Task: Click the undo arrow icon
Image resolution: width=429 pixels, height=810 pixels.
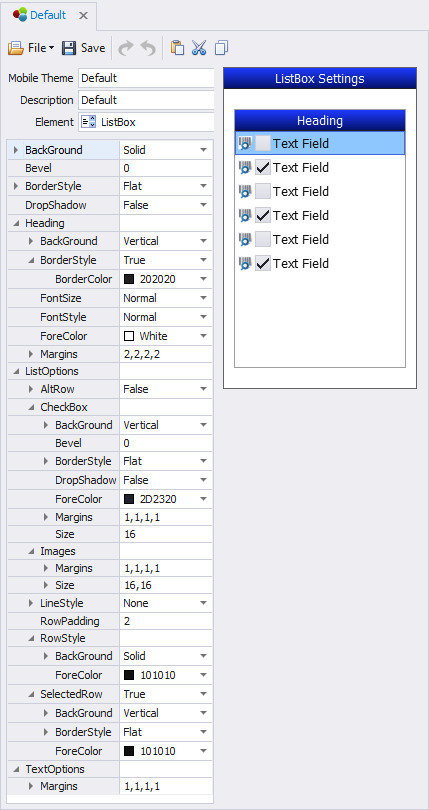Action: click(148, 49)
